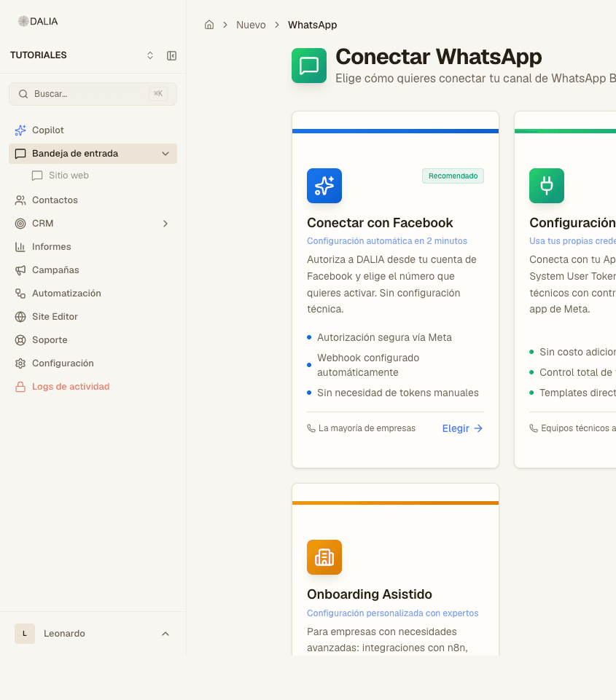Click the Recomendado badge

[453, 176]
